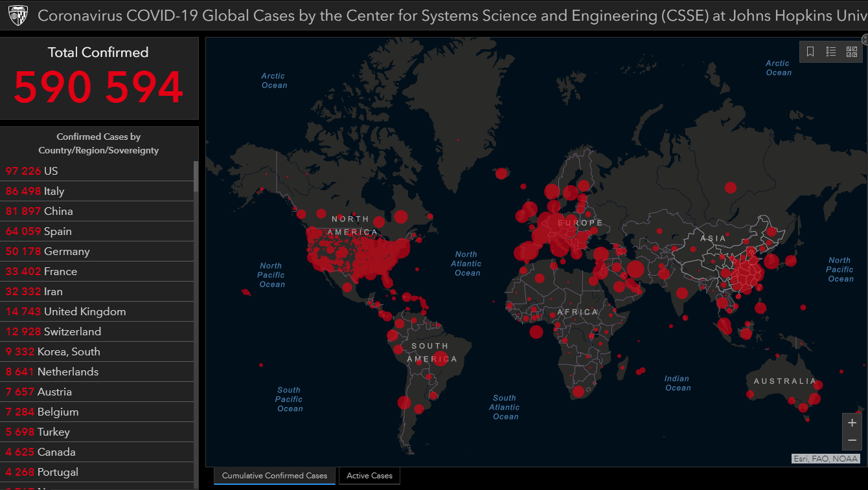Zoom out with the minus button

pyautogui.click(x=852, y=441)
